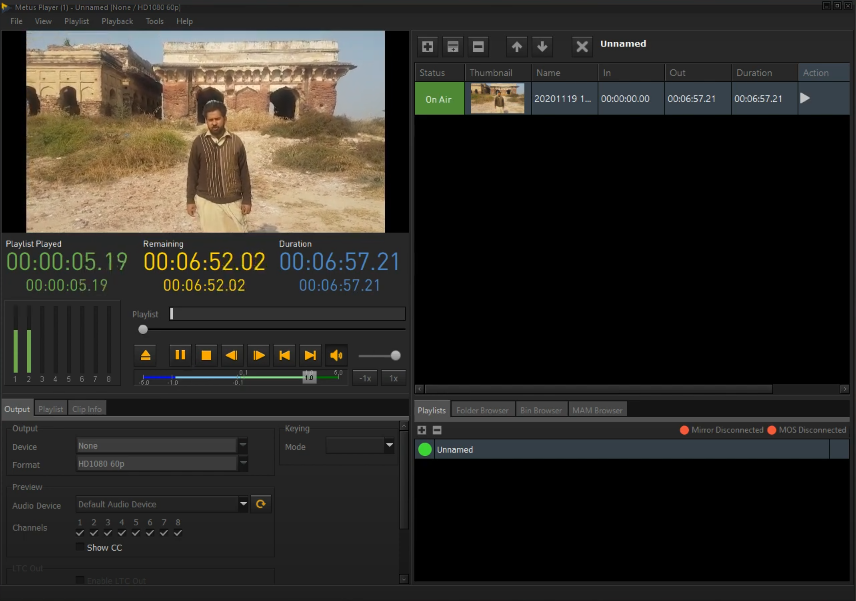Click the Output panel vertical scrollbar down arrow
Screen dimensions: 856x601
click(403, 579)
